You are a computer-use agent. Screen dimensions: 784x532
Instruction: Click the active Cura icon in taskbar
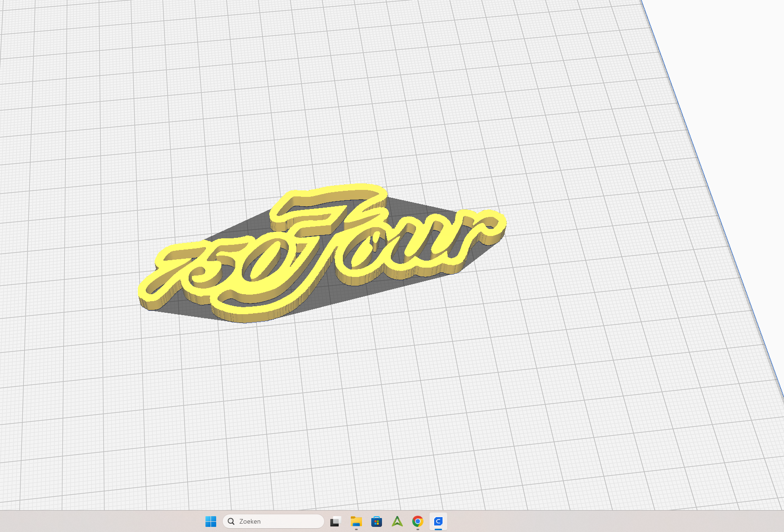tap(438, 521)
